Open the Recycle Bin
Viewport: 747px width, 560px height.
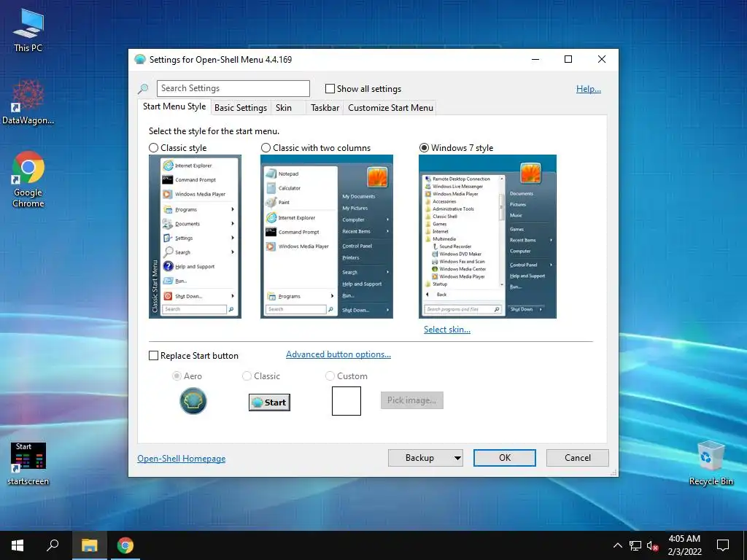point(711,463)
